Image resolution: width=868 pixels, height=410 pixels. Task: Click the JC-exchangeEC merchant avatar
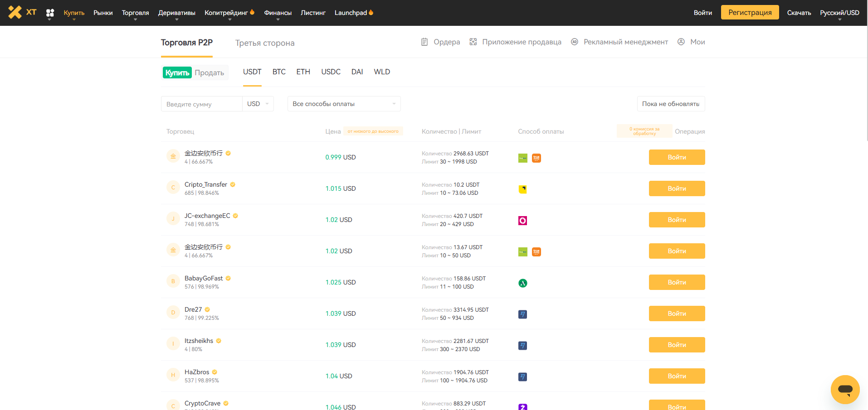click(x=173, y=219)
